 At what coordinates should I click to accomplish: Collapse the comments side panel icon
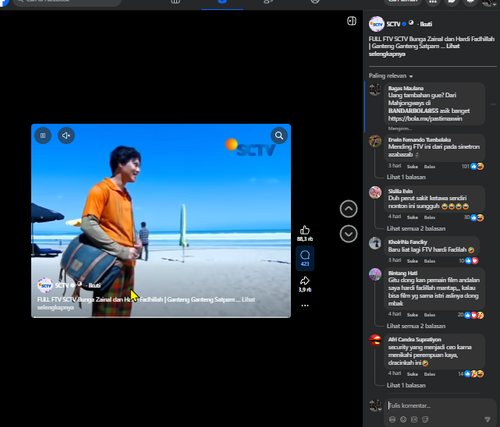pyautogui.click(x=351, y=21)
